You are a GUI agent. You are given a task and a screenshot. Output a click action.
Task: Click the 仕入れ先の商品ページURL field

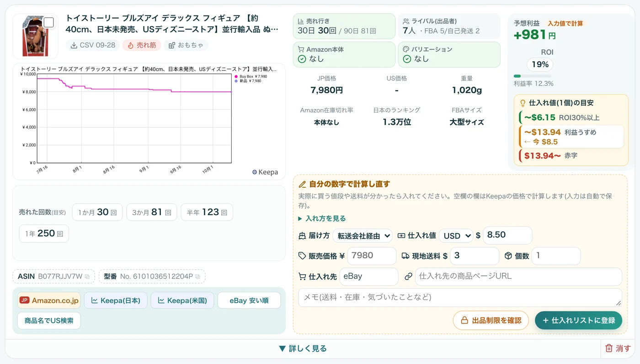coord(518,276)
